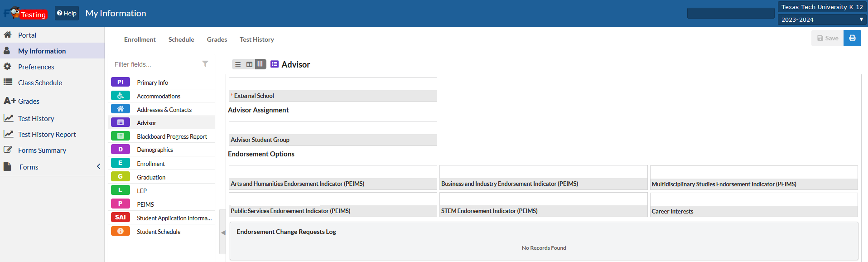
Task: Click the Help button
Action: point(67,13)
